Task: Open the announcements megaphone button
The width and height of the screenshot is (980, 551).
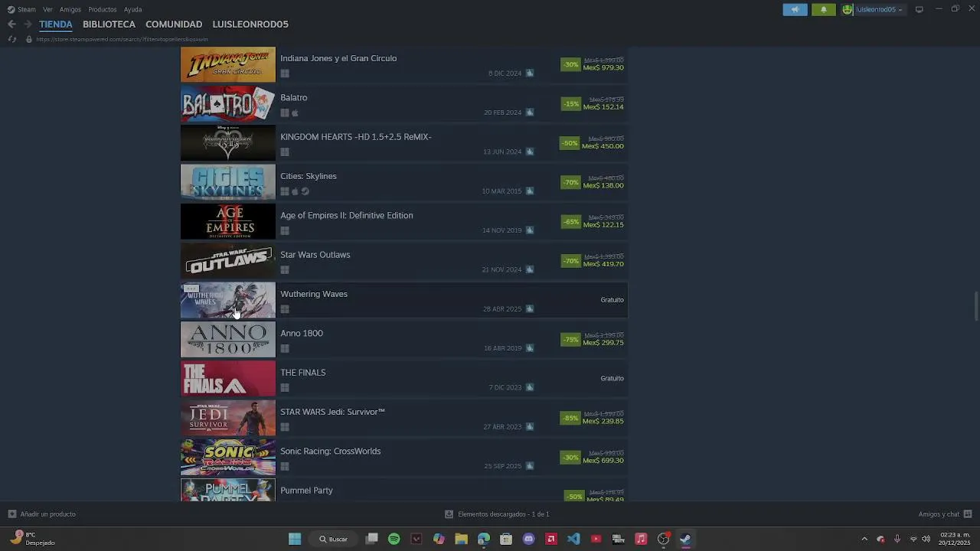Action: 795,9
